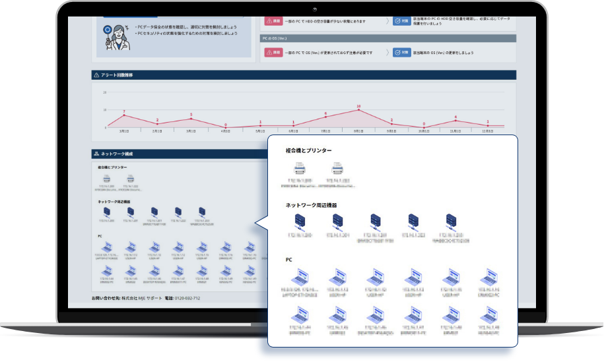The image size is (604, 364).
Task: Select the first network device icon in popup
Action: pyautogui.click(x=300, y=222)
